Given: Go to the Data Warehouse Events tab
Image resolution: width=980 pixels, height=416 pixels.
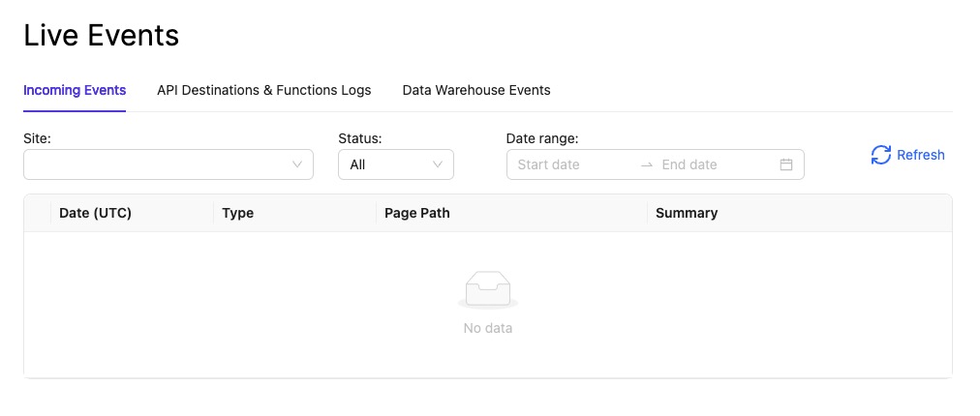Looking at the screenshot, I should 476,90.
